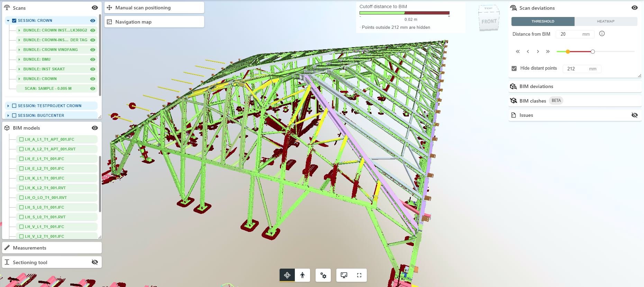Viewport: 644px width, 287px height.
Task: Click the Cutoff distance to BIM color bar
Action: coord(405,13)
